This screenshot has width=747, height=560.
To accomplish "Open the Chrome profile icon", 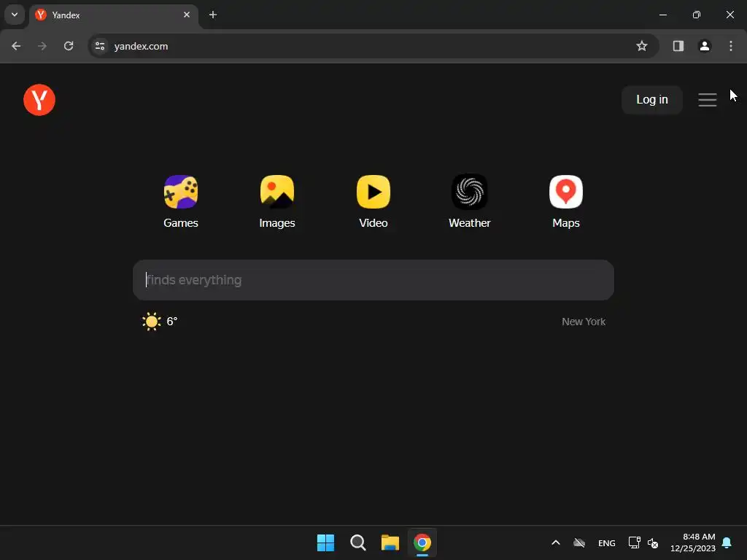I will [x=704, y=46].
